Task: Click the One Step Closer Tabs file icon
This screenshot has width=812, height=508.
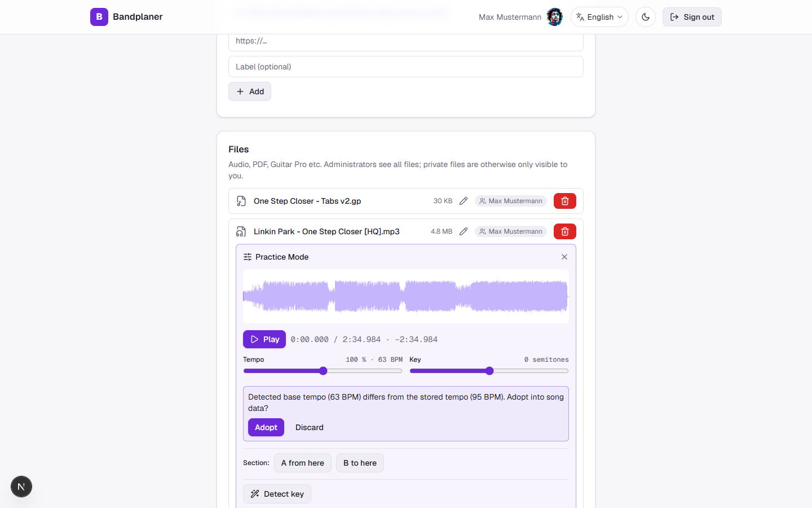Action: coord(241,201)
